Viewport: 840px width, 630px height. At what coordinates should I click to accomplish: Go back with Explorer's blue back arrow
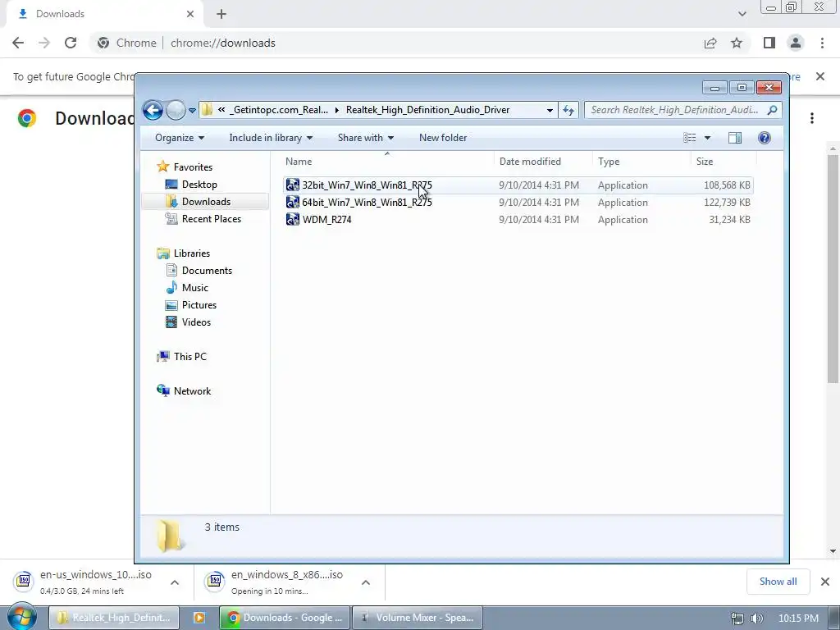tap(153, 111)
